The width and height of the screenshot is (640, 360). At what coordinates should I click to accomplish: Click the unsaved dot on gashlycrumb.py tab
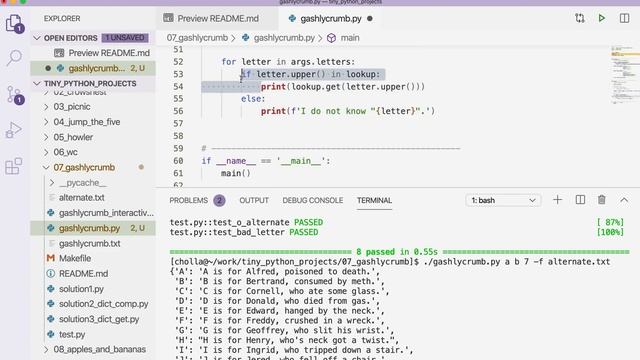(370, 18)
